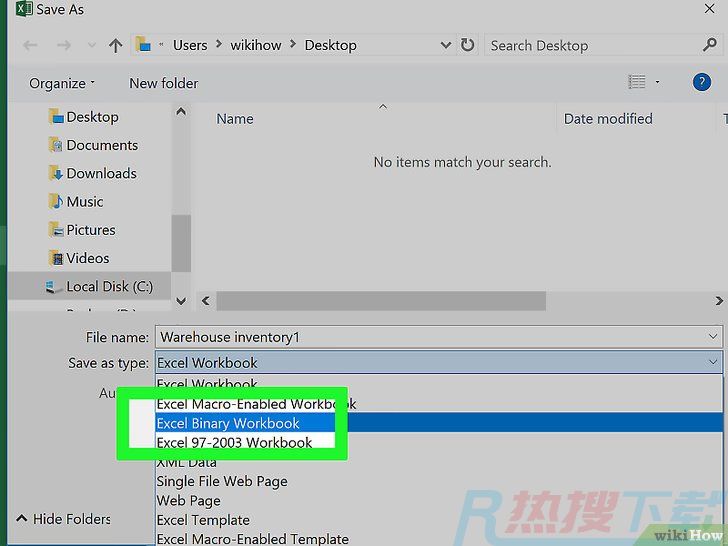Select Music in the navigation pane

pos(76,202)
